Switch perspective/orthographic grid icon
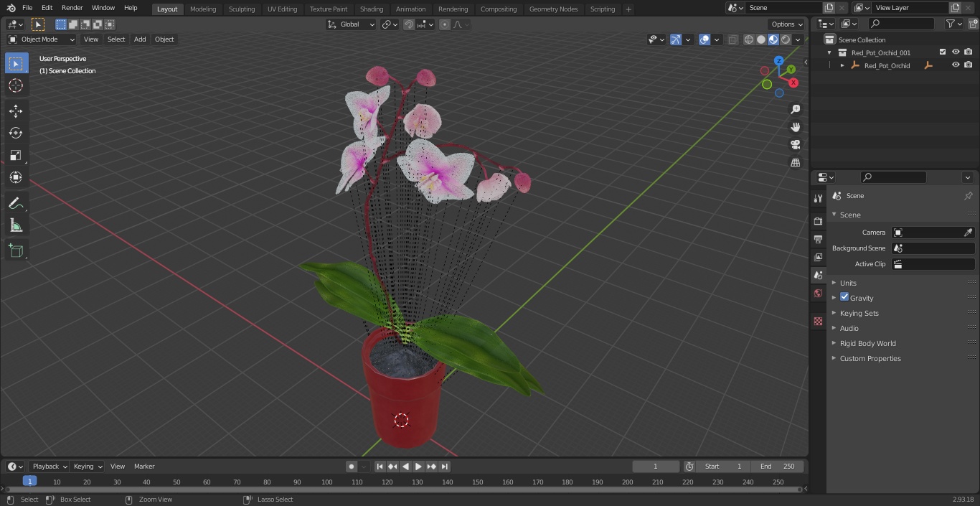 [796, 163]
